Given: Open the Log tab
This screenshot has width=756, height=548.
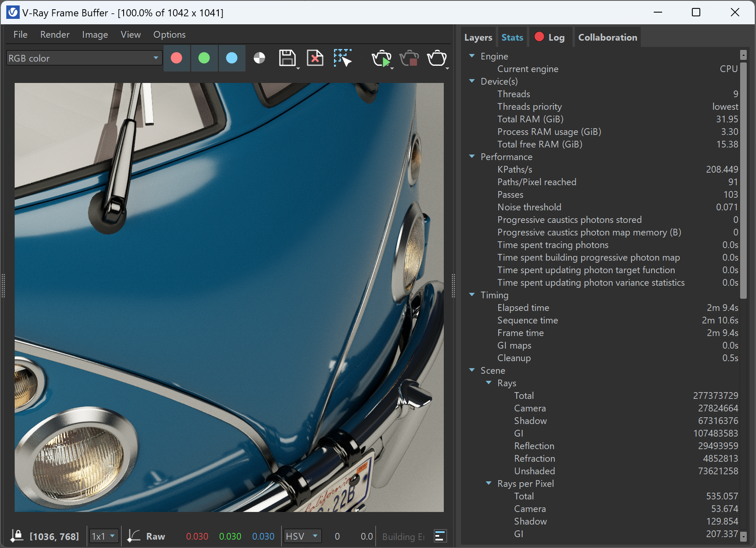Looking at the screenshot, I should point(551,37).
